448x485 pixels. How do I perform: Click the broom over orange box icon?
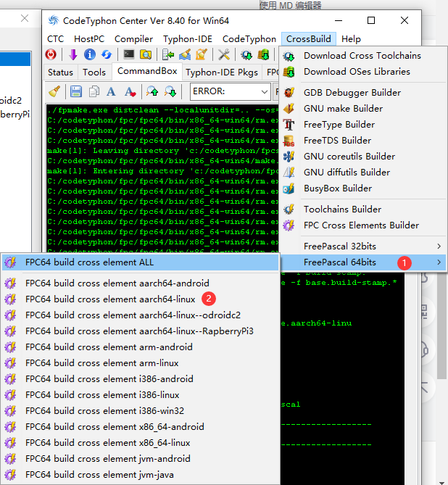point(202,54)
